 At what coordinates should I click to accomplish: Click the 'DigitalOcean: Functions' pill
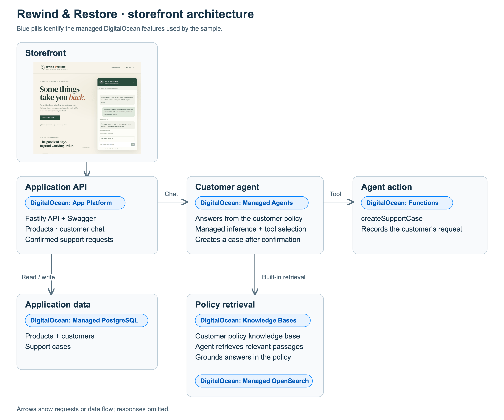tap(407, 203)
